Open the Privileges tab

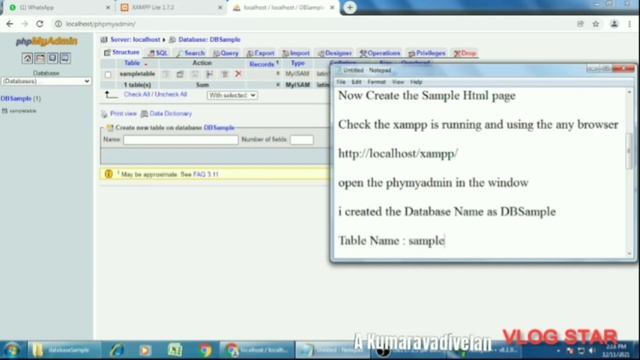[x=427, y=53]
